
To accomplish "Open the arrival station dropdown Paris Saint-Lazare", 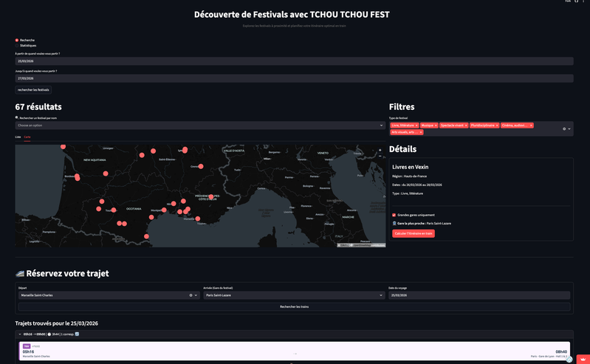I will [x=293, y=295].
